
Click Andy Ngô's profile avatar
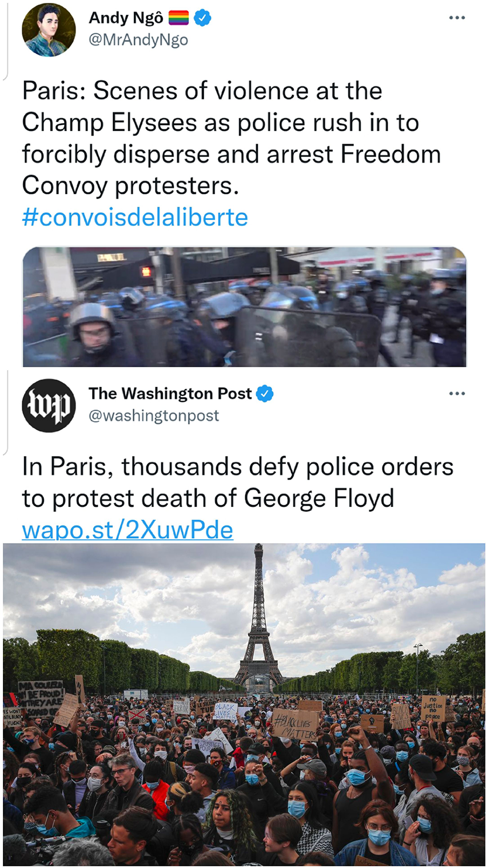49,30
